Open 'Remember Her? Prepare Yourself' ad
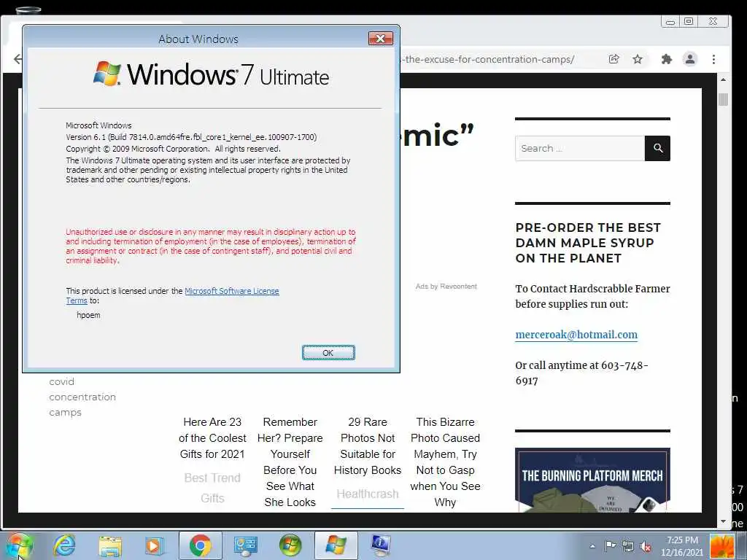 (x=290, y=462)
